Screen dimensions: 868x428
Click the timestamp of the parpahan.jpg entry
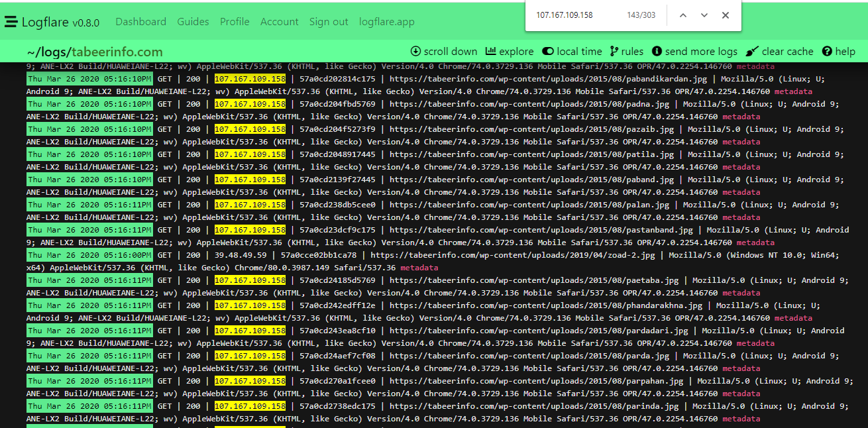click(x=89, y=381)
